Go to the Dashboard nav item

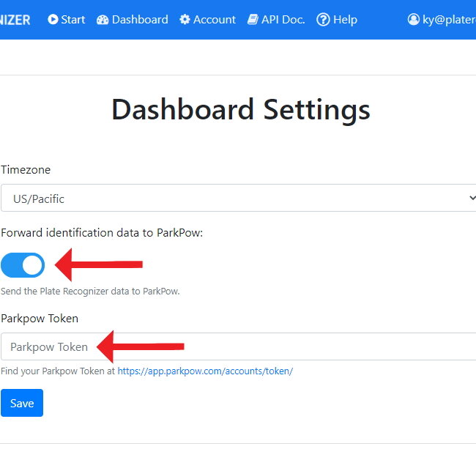tap(133, 20)
